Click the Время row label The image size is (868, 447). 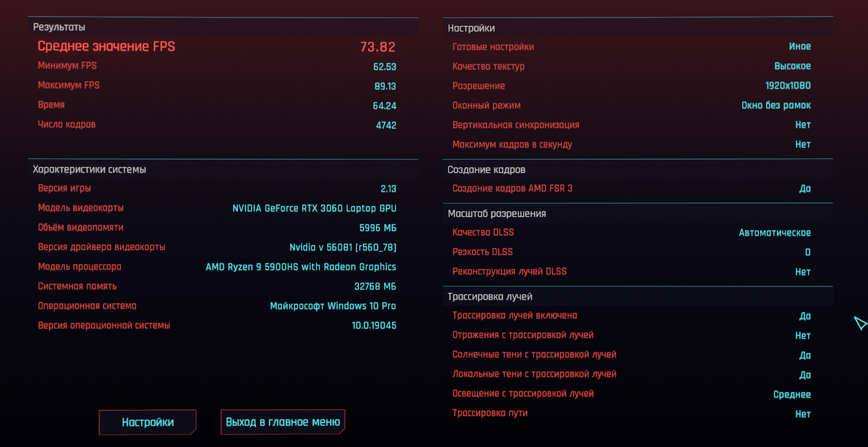pos(51,105)
